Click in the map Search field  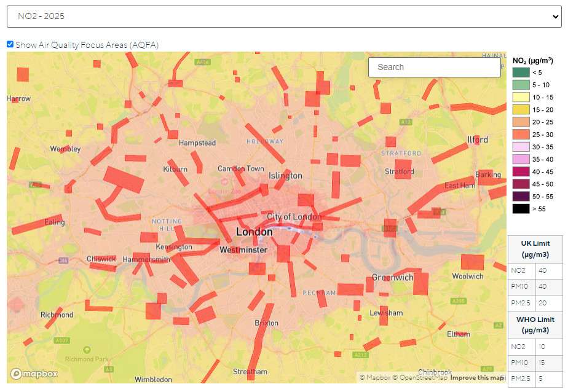click(434, 67)
